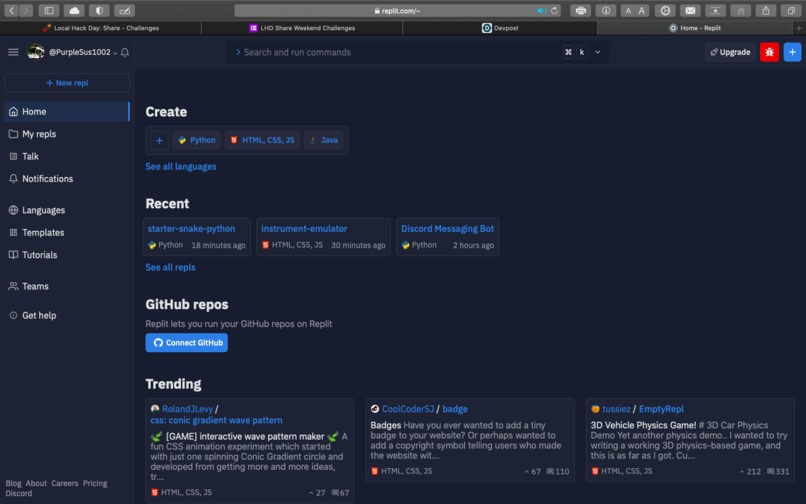Click the share icon in browser toolbar

click(766, 10)
